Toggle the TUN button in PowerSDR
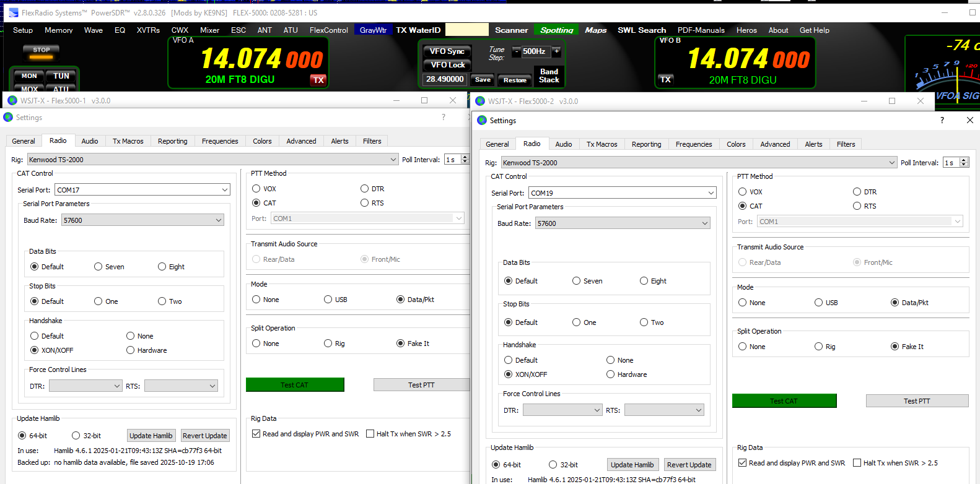980x484 pixels. [x=61, y=76]
